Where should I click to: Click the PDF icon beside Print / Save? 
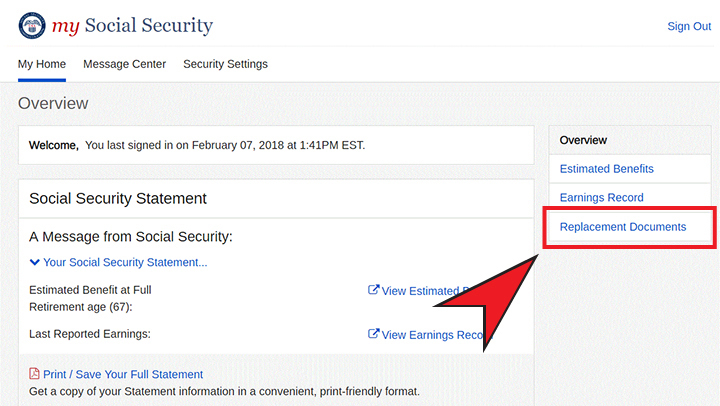click(x=35, y=374)
